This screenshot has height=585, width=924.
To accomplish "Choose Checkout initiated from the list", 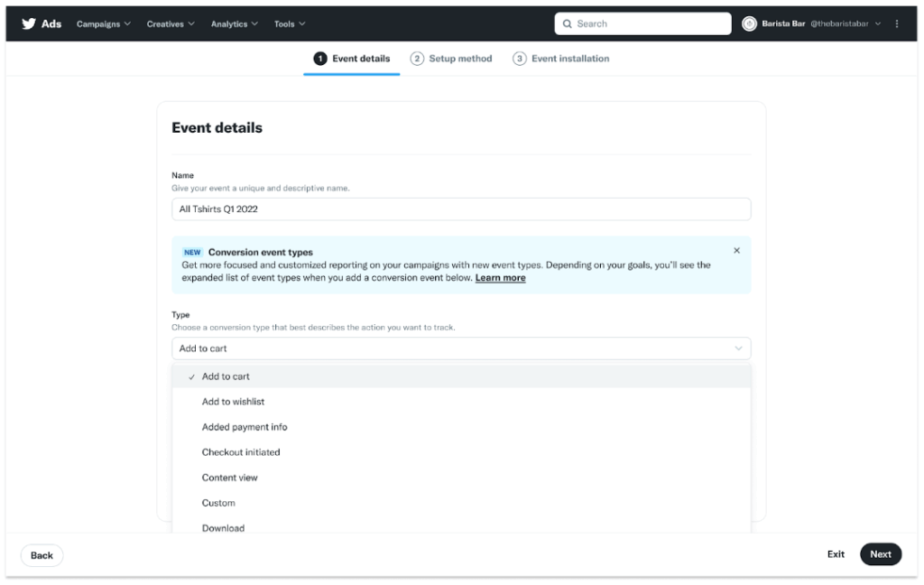I will pos(241,452).
